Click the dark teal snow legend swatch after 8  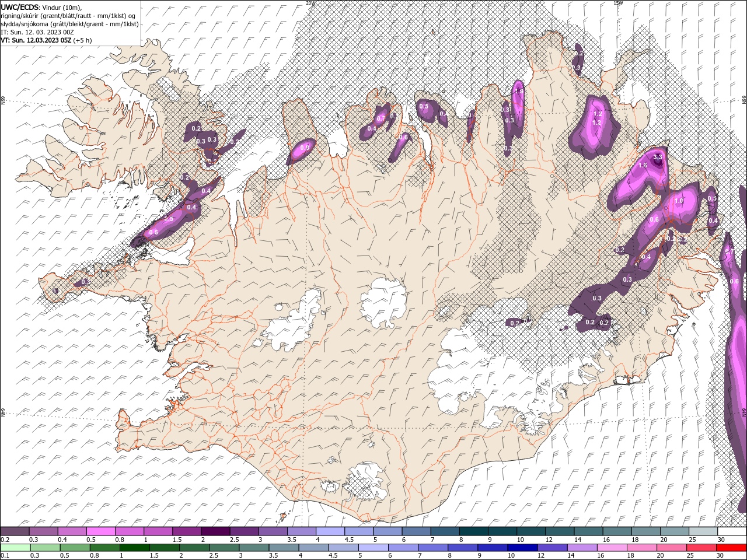point(473,531)
